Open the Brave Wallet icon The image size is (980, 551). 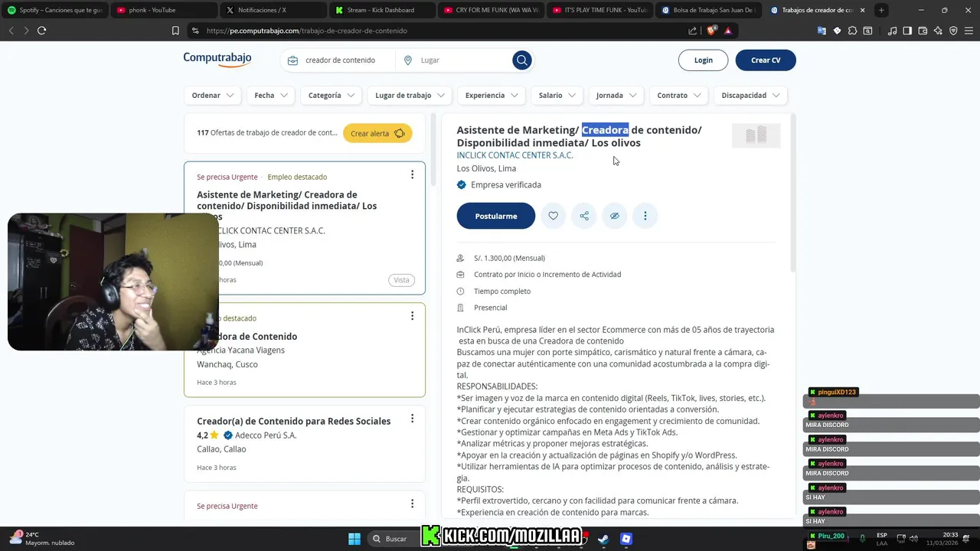click(923, 31)
